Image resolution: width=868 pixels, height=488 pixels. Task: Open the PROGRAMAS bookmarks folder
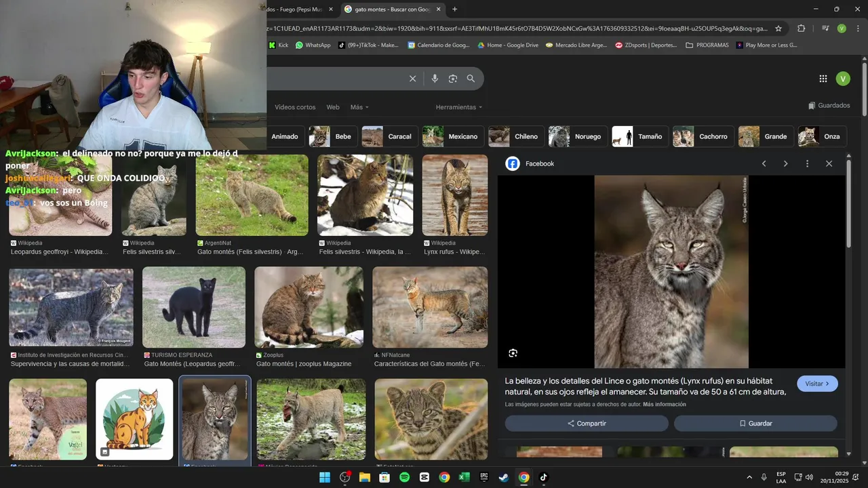(x=707, y=45)
